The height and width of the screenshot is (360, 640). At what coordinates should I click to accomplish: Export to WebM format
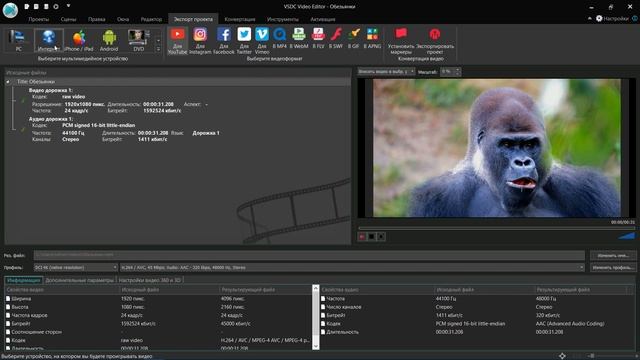coord(299,38)
